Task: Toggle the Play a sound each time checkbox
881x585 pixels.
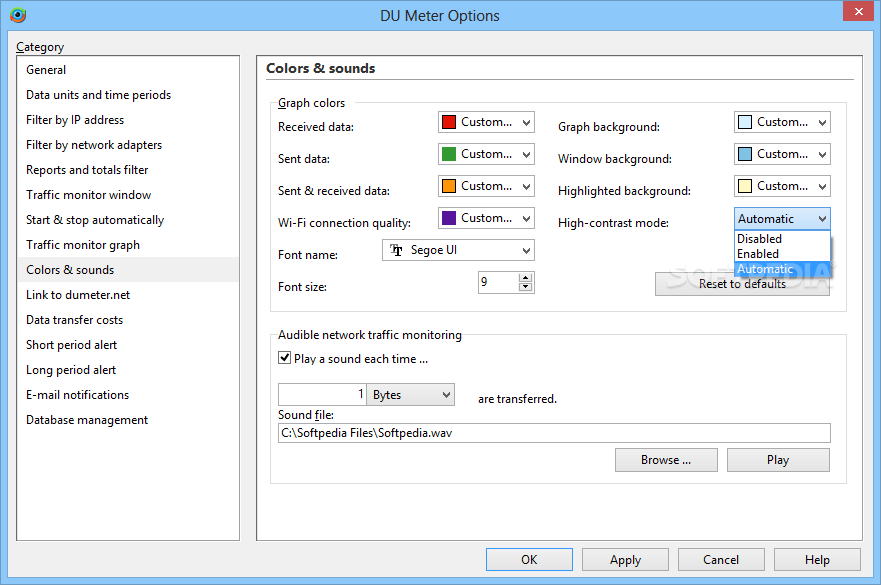Action: pos(284,358)
